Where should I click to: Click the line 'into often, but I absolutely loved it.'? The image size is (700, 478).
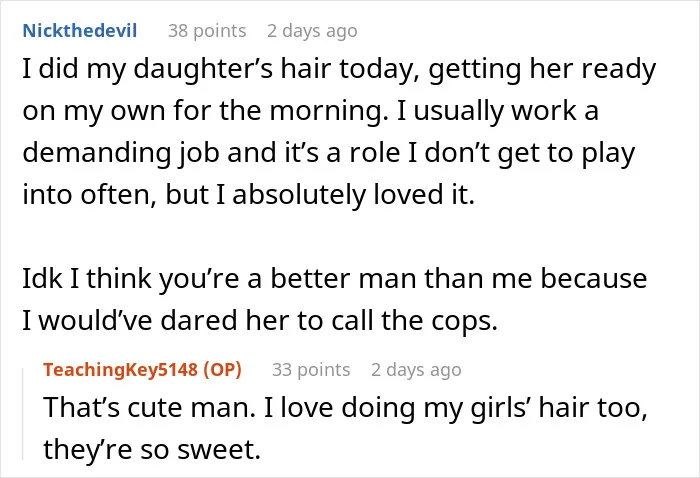tap(249, 195)
